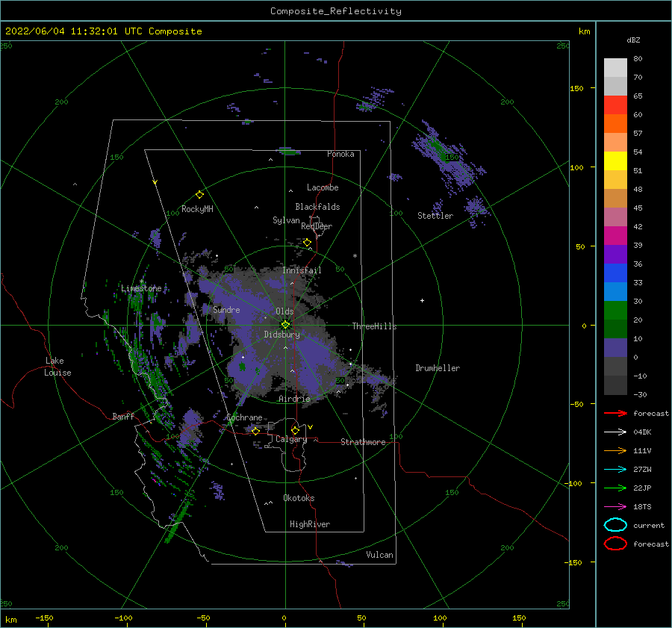672x628 pixels.
Task: Click the green 20 dBZ color swatch
Action: point(615,311)
